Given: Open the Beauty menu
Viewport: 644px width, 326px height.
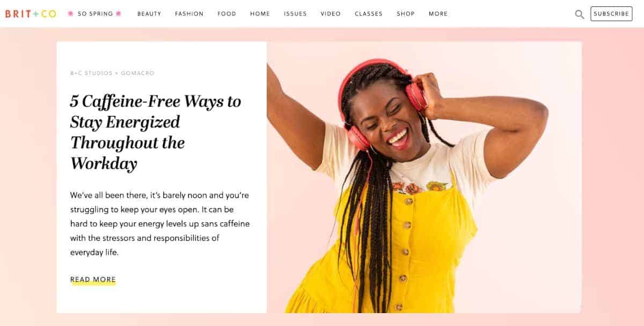Looking at the screenshot, I should tap(149, 14).
